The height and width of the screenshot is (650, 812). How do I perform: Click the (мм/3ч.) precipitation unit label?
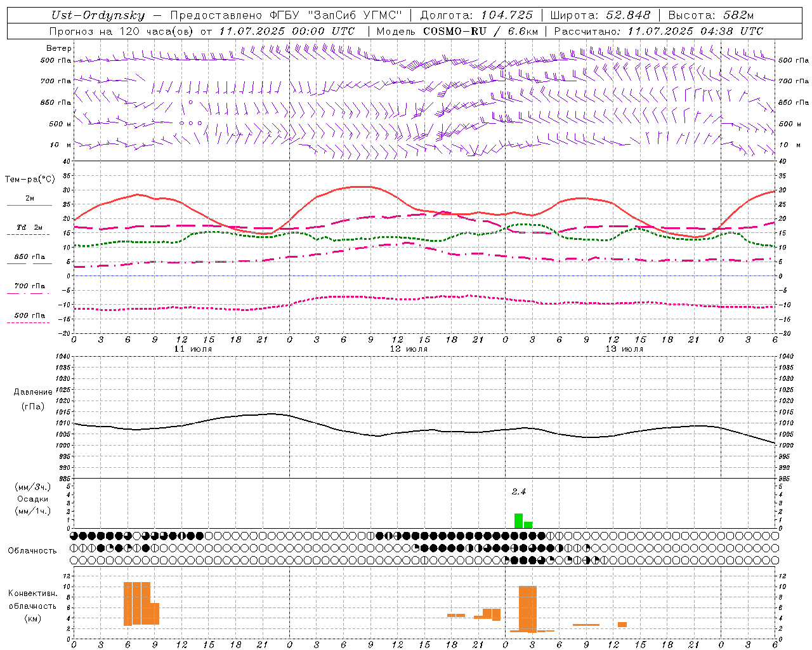pyautogui.click(x=33, y=487)
